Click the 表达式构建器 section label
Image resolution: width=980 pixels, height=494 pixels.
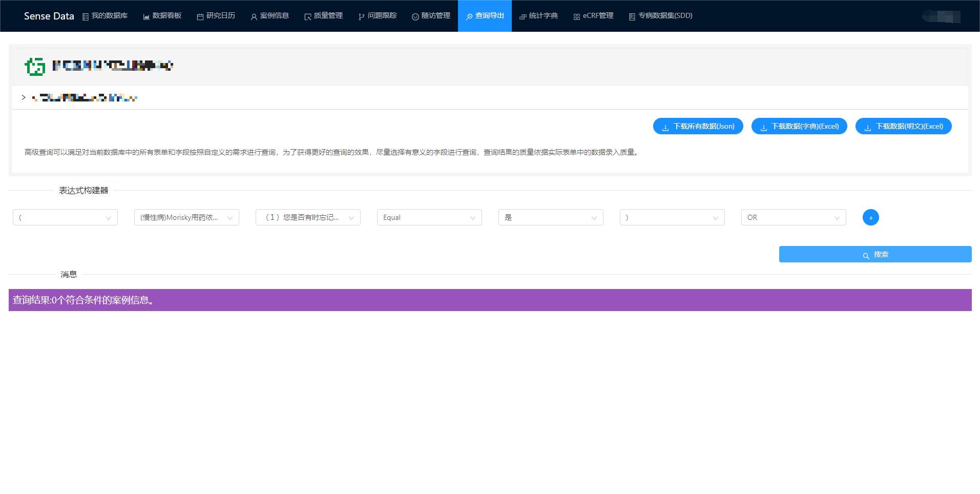84,191
